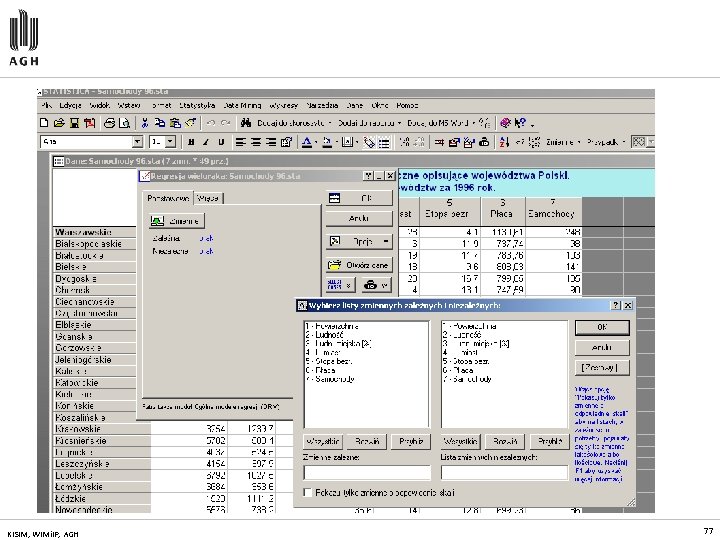Click the 'Zmienne zależne' input field
The width and height of the screenshot is (720, 540).
coord(367,472)
